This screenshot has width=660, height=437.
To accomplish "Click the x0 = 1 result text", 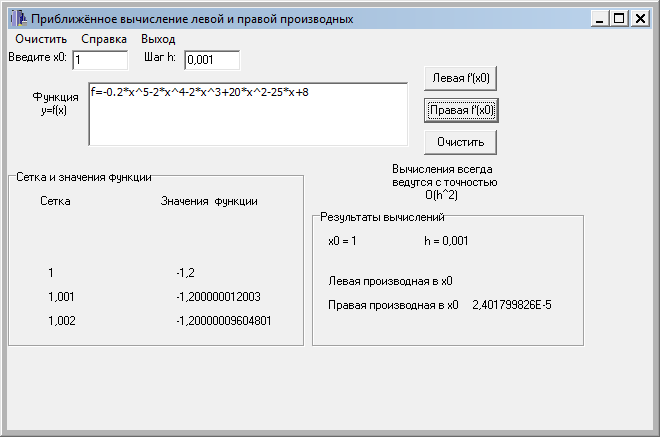I will click(343, 241).
